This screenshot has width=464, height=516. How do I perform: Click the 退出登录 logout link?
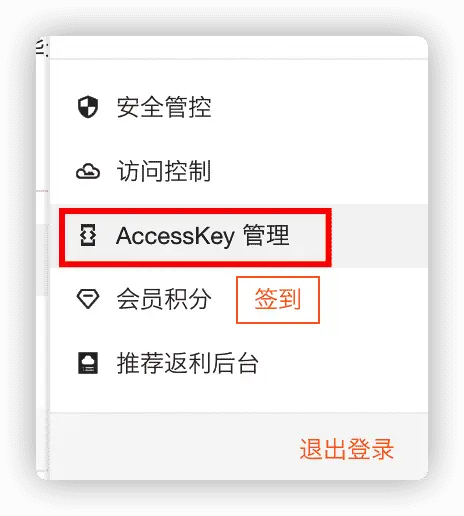[x=347, y=449]
